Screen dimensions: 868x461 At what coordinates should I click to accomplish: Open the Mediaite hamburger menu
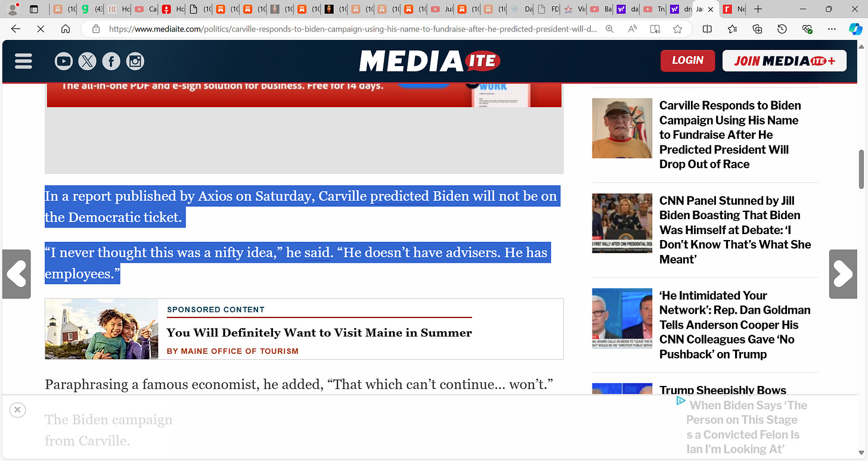click(x=23, y=61)
